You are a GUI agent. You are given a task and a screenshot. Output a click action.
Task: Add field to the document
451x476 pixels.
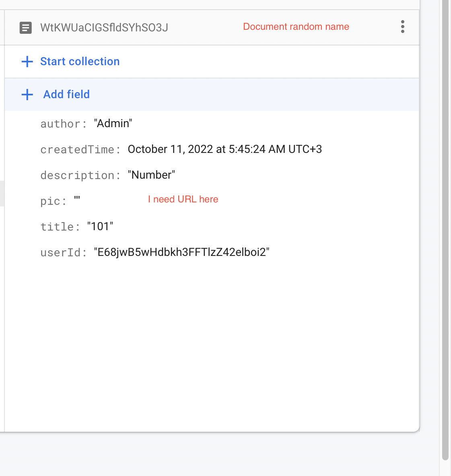coord(66,95)
